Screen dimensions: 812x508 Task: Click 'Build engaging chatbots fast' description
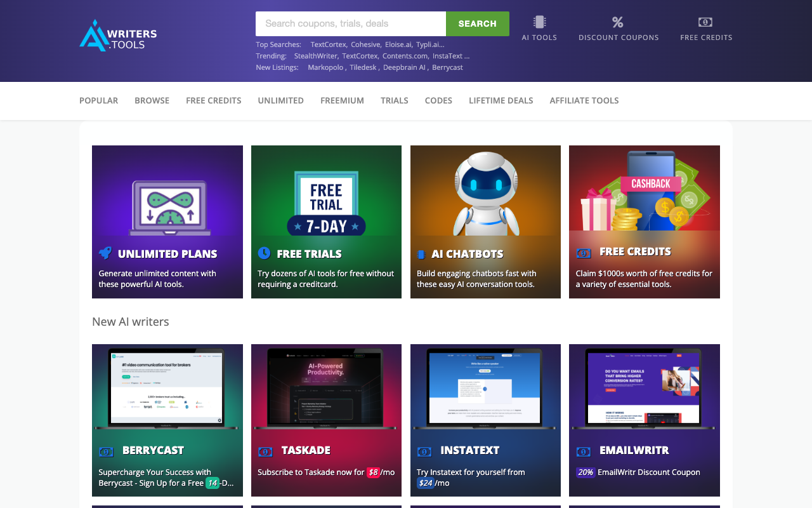pos(476,279)
